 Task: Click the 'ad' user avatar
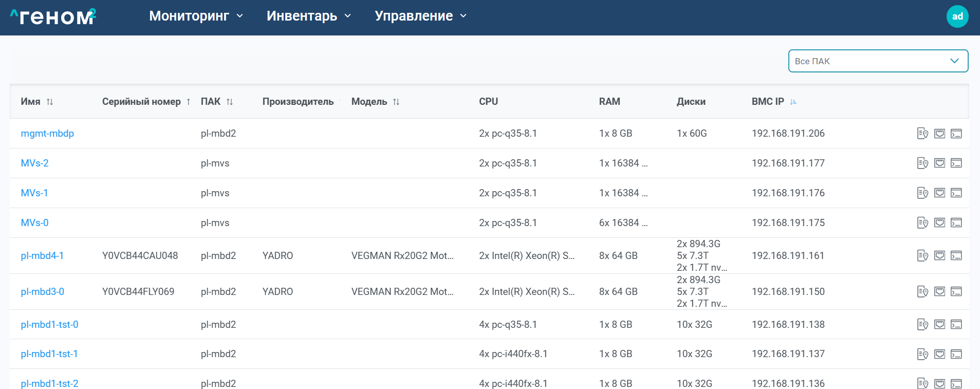pos(957,16)
